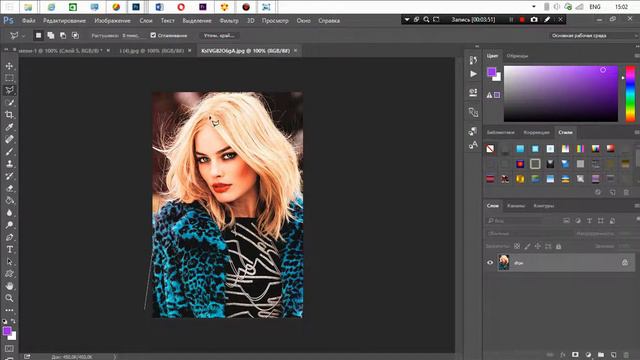The width and height of the screenshot is (640, 360).
Task: Open the Выделение menu
Action: [x=197, y=20]
